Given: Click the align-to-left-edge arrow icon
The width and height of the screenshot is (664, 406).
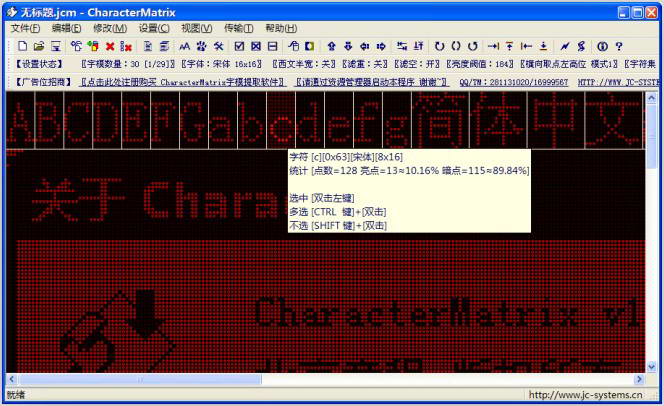Looking at the screenshot, I should click(526, 46).
